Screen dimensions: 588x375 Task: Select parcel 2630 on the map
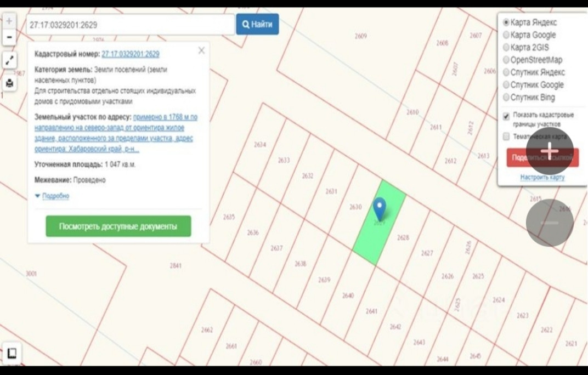[x=355, y=207]
